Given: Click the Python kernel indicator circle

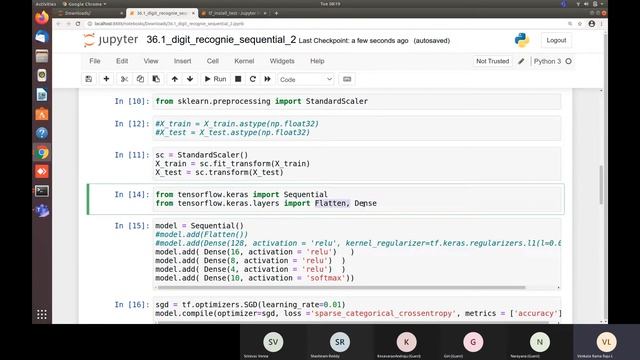Looking at the screenshot, I should pos(568,61).
